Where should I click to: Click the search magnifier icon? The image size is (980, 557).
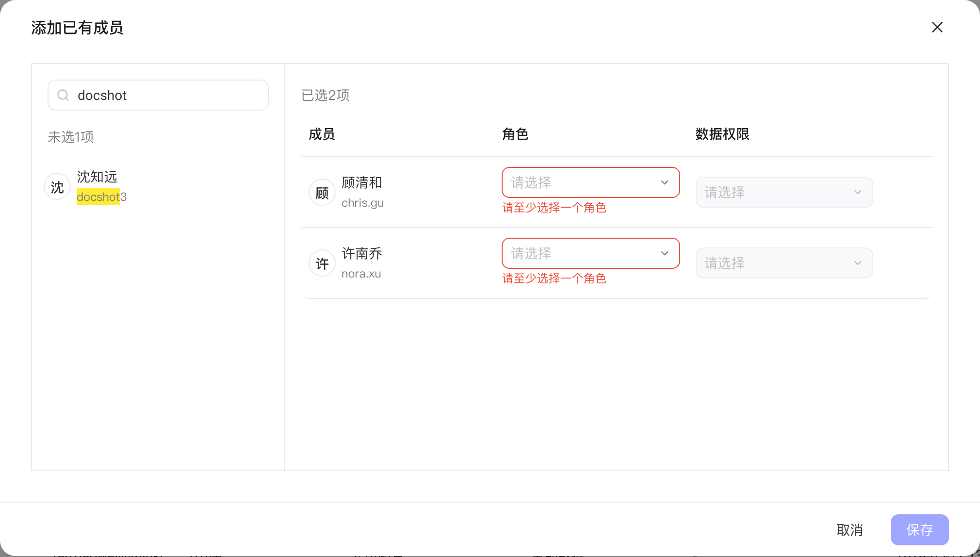point(63,95)
